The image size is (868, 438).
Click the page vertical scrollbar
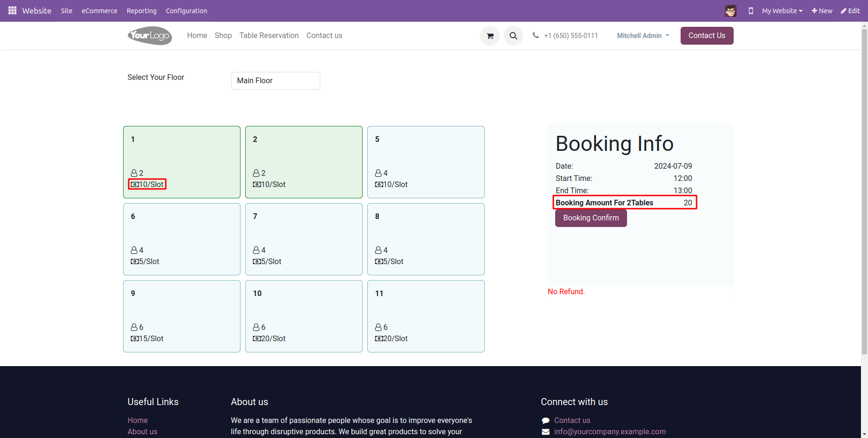click(864, 188)
